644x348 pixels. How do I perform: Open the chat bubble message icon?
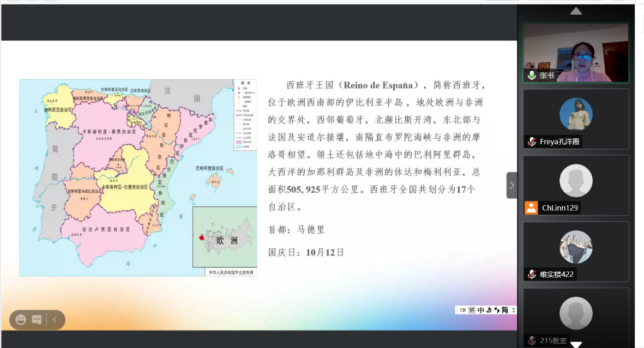coord(37,320)
